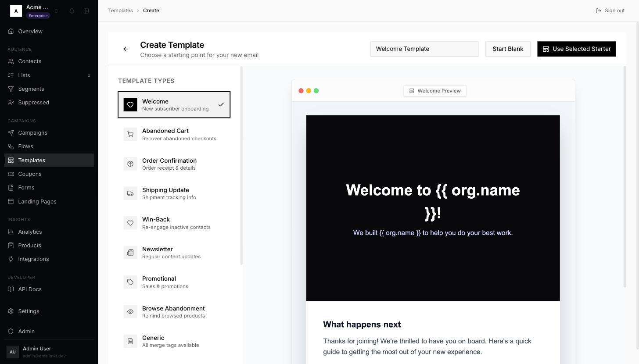Select the Abandoned Cart shopping cart icon
This screenshot has width=639, height=364.
130,134
